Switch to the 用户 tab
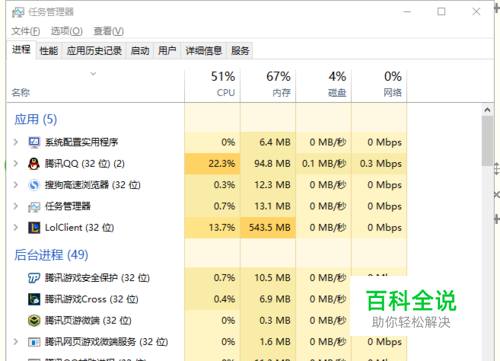 pyautogui.click(x=167, y=51)
